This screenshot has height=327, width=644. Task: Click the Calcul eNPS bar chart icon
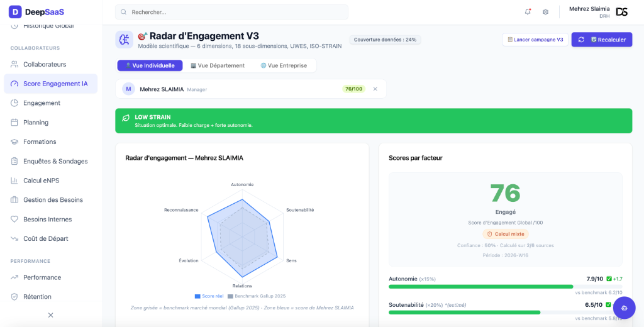click(x=14, y=180)
